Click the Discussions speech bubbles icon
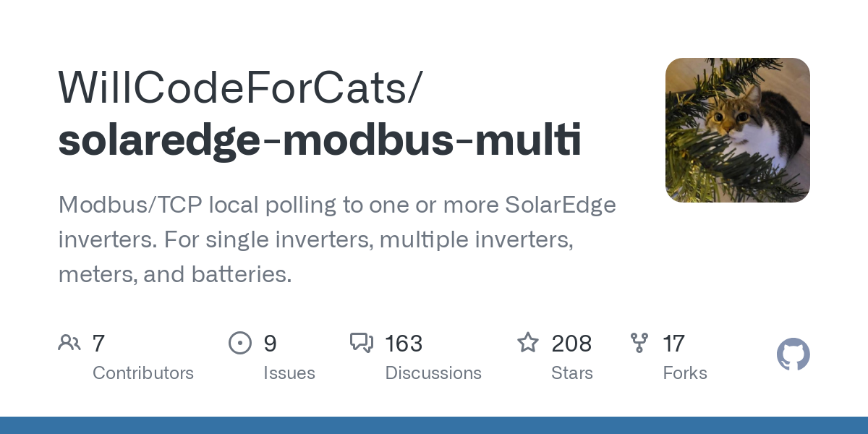Image resolution: width=868 pixels, height=434 pixels. tap(361, 343)
